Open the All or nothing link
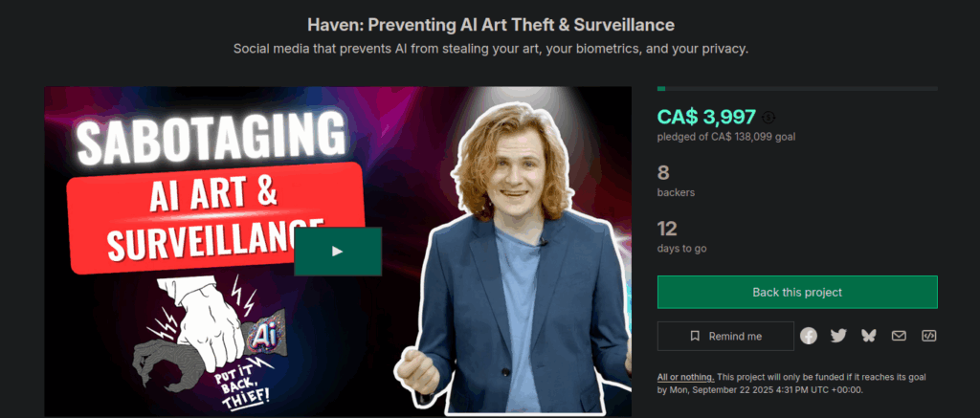 pyautogui.click(x=685, y=378)
